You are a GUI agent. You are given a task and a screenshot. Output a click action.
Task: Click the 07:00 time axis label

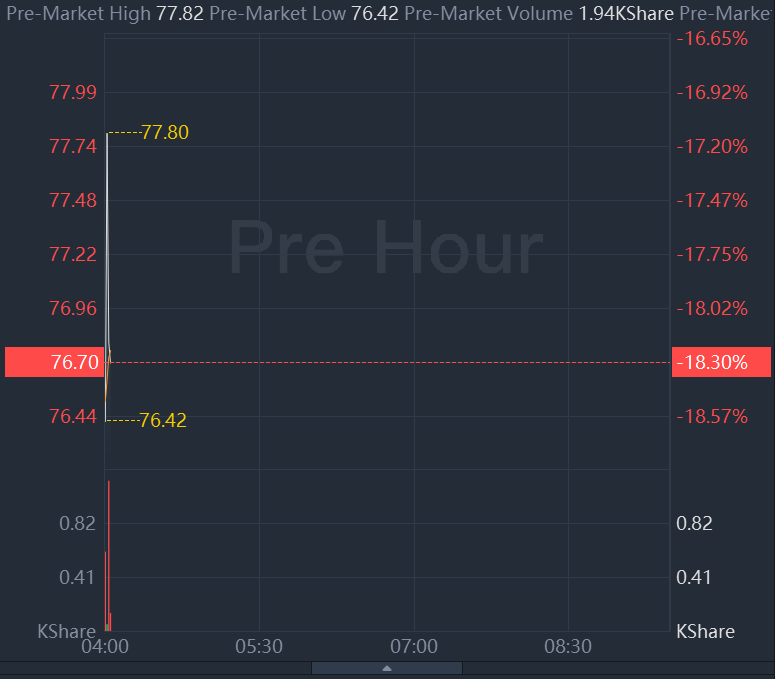coord(414,646)
